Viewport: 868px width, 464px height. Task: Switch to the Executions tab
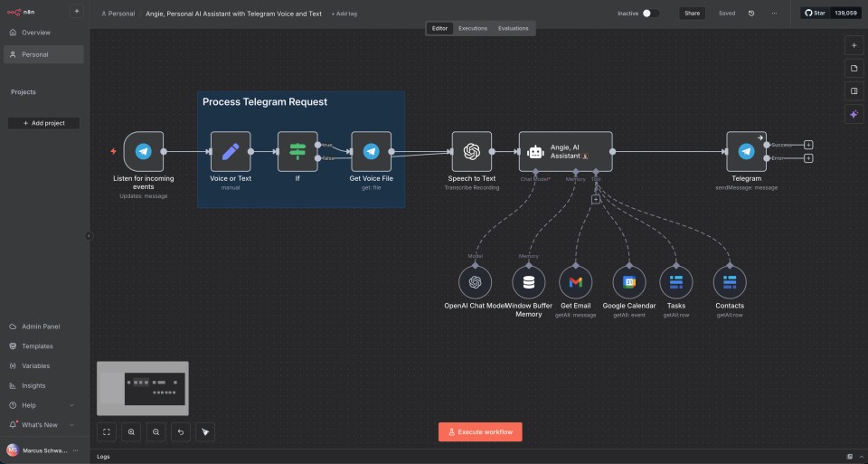[x=473, y=28]
